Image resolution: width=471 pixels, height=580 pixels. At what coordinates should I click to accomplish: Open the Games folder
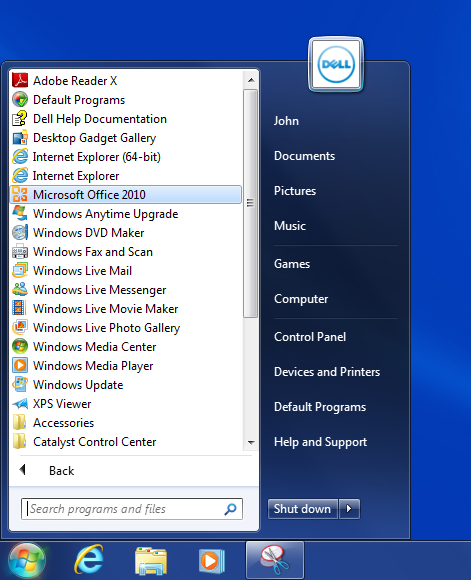pyautogui.click(x=292, y=264)
